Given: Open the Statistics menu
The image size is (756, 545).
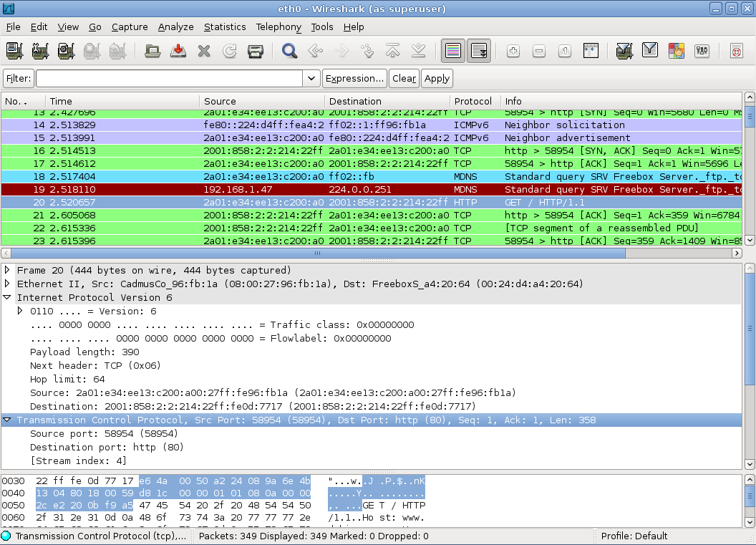Looking at the screenshot, I should point(225,27).
